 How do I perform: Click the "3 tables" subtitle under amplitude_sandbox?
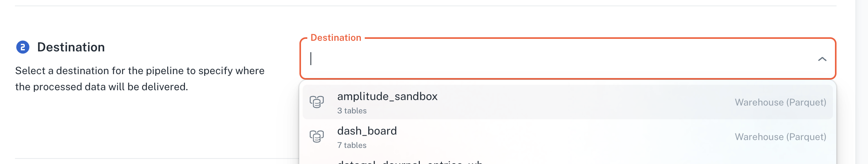click(352, 111)
